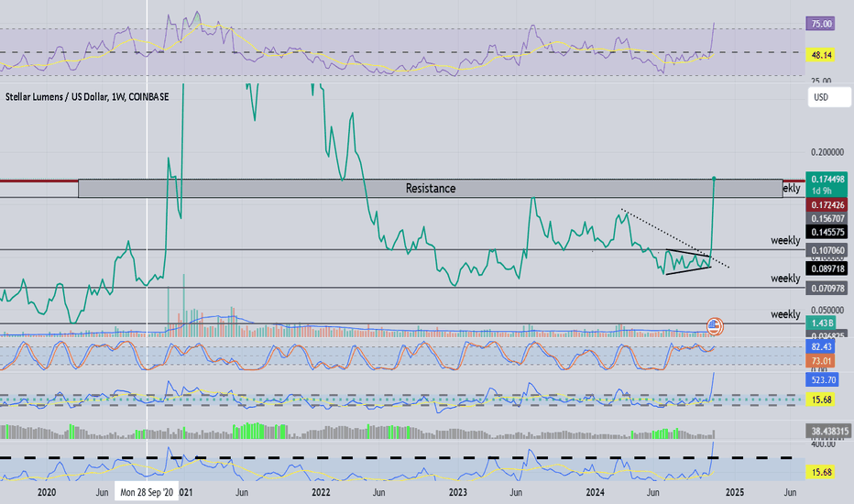Click the US flag event marker icon

point(715,326)
